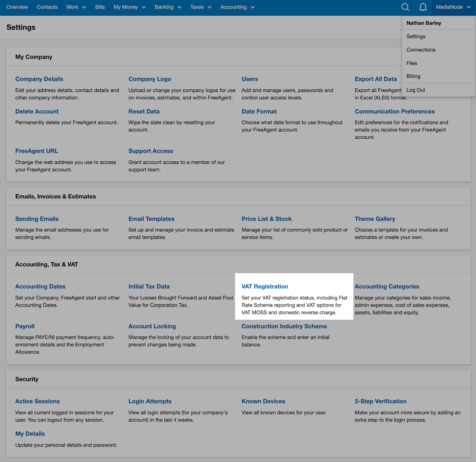The height and width of the screenshot is (462, 476).
Task: Open Connections in the user menu
Action: click(x=421, y=50)
